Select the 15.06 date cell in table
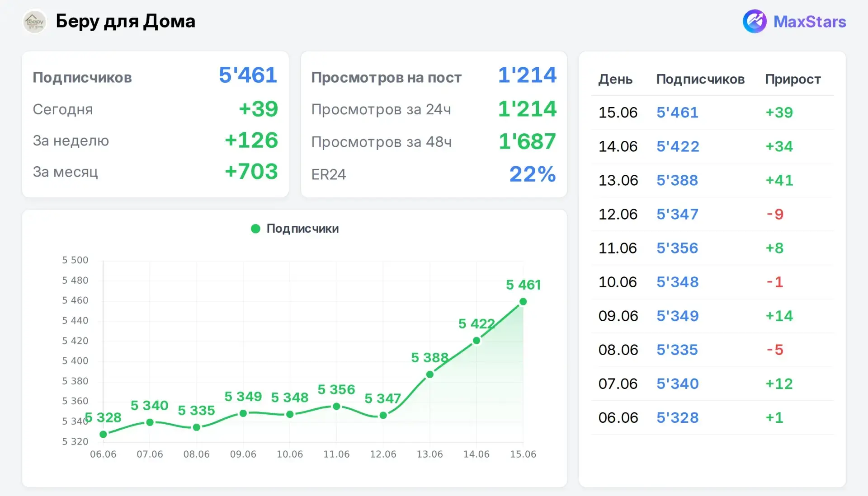868x496 pixels. tap(618, 112)
